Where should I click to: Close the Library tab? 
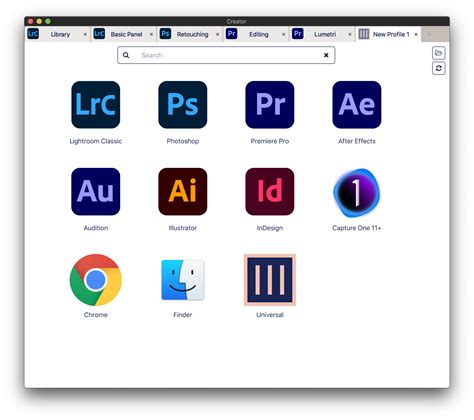[85, 34]
